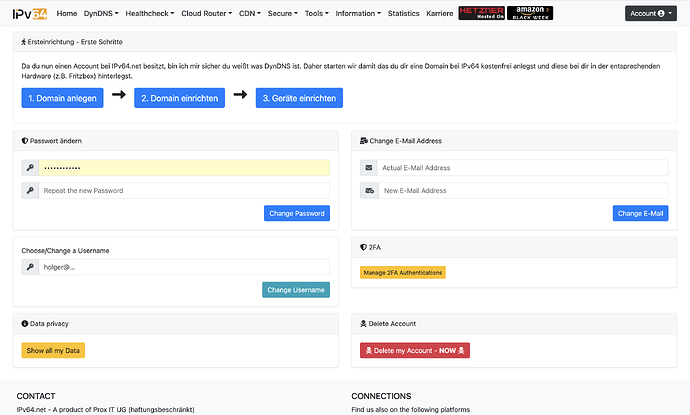Open the Hetzner Hosted On banner
The width and height of the screenshot is (690, 415).
[481, 13]
